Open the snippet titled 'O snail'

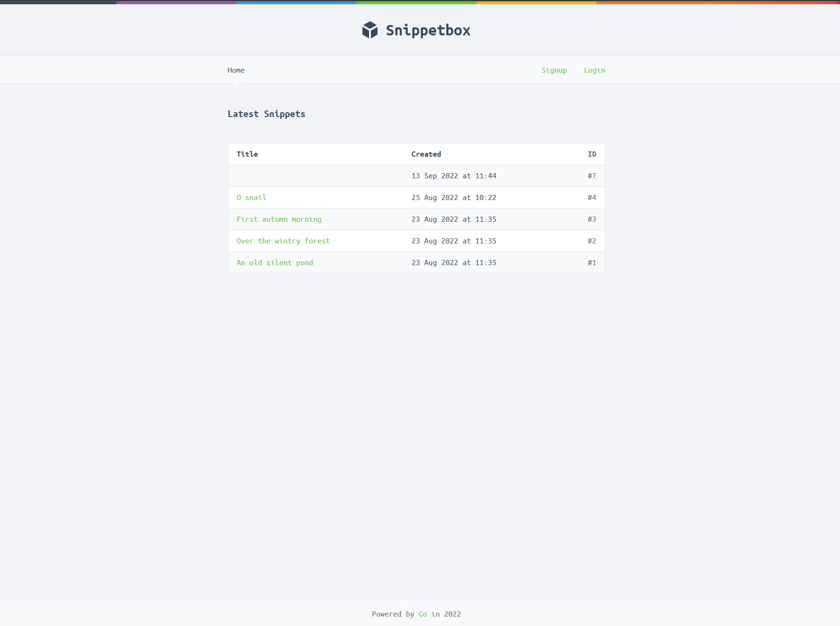(251, 197)
